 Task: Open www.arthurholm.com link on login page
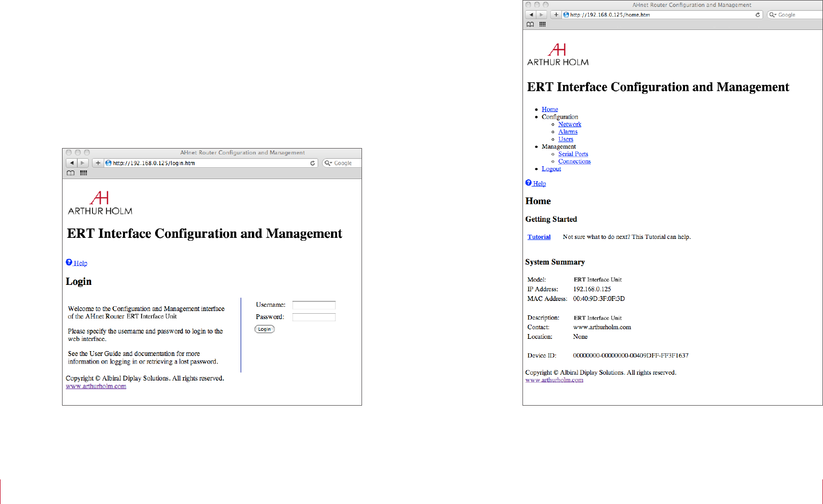[96, 386]
